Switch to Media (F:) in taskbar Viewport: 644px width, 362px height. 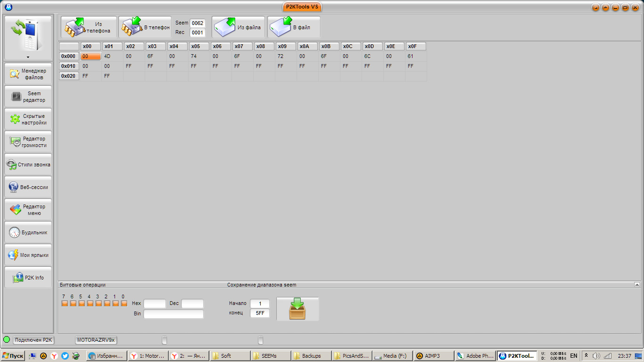coord(392,356)
